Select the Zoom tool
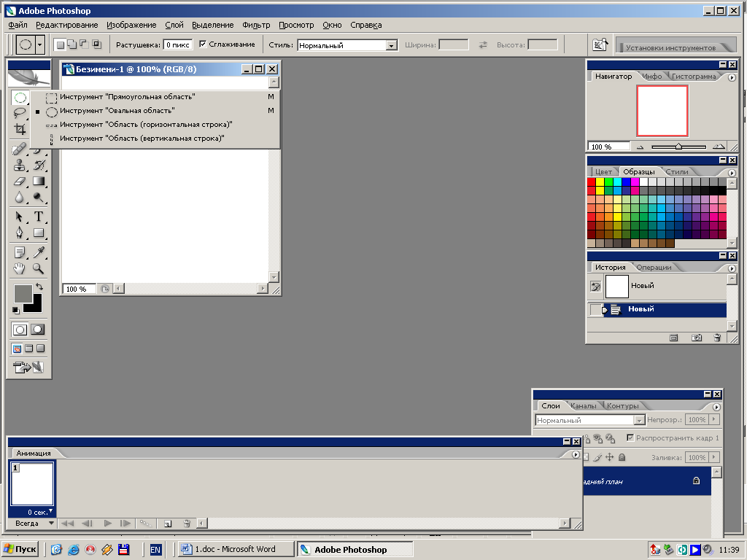Screen dimensions: 747x560 coord(39,268)
